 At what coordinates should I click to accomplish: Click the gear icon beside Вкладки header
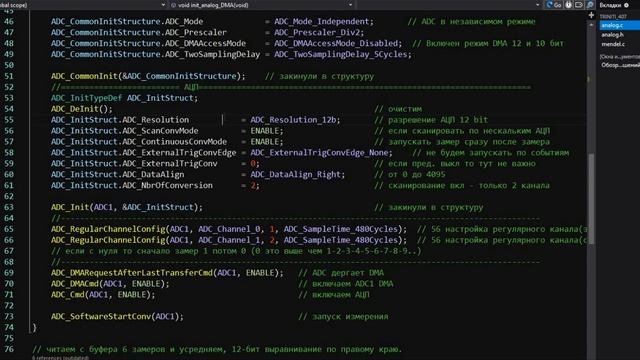coord(627,5)
